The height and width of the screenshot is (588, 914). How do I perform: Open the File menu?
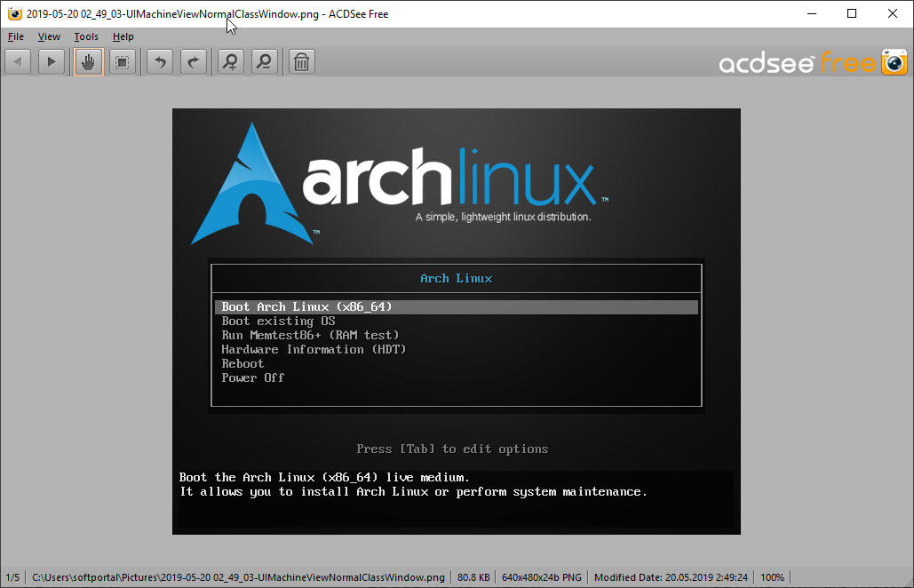point(16,36)
